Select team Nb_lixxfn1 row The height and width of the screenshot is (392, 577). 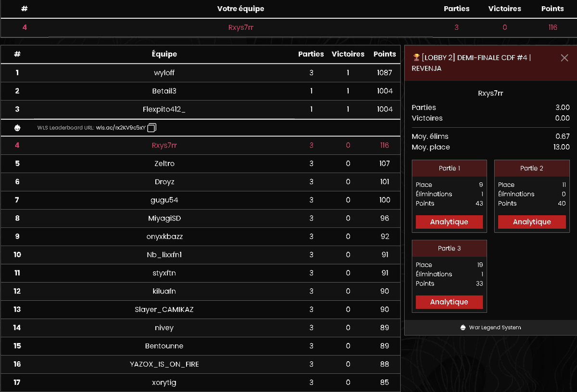click(x=201, y=255)
